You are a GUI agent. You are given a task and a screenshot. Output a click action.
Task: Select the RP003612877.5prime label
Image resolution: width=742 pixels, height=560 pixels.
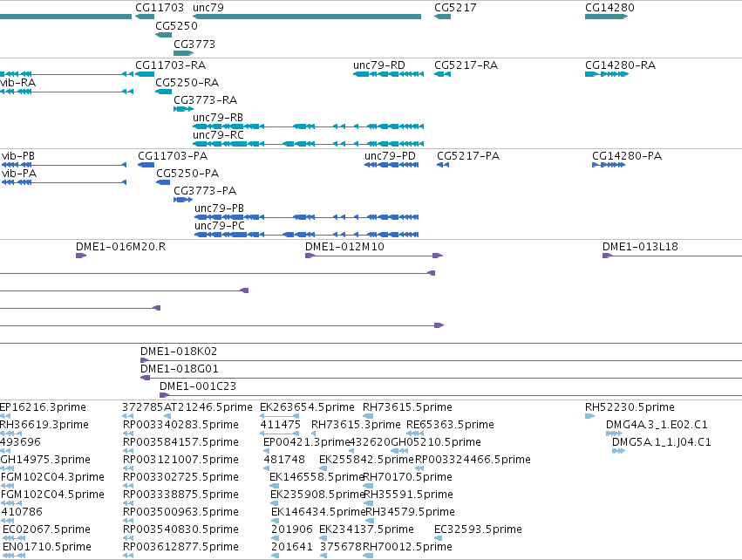click(x=180, y=547)
